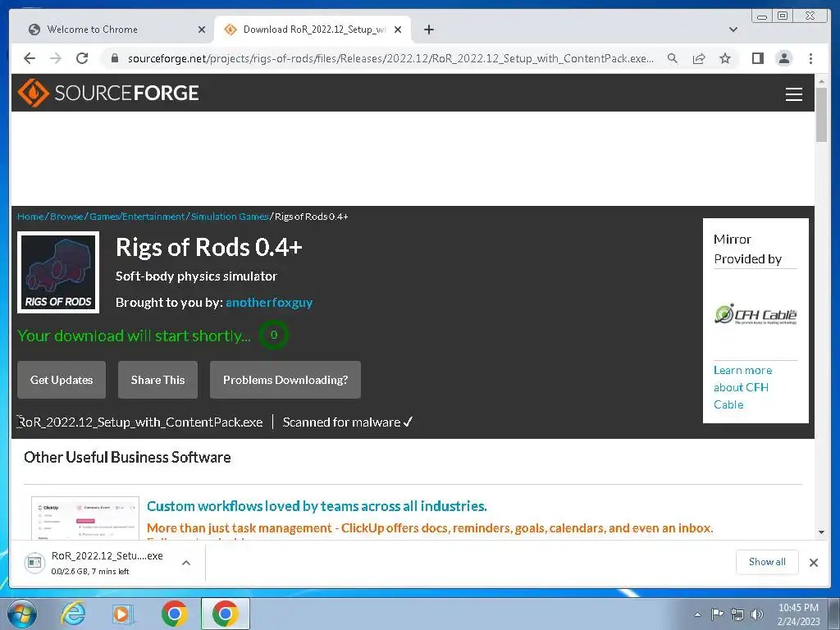This screenshot has width=840, height=630.
Task: Close the Download RoR tab
Action: pyautogui.click(x=398, y=30)
